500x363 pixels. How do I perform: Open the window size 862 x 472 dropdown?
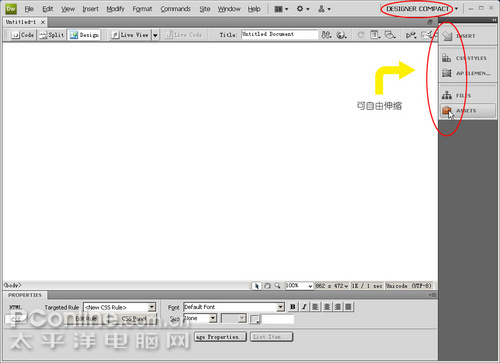tap(332, 286)
